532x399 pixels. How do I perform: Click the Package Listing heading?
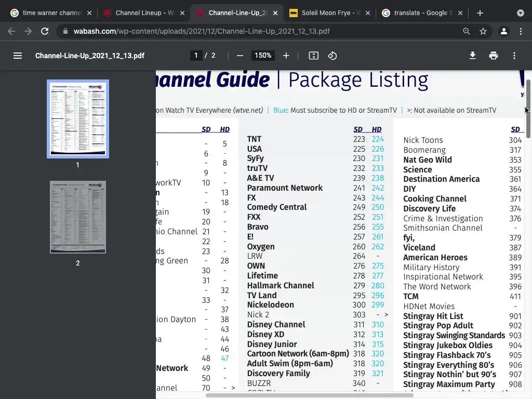(358, 80)
